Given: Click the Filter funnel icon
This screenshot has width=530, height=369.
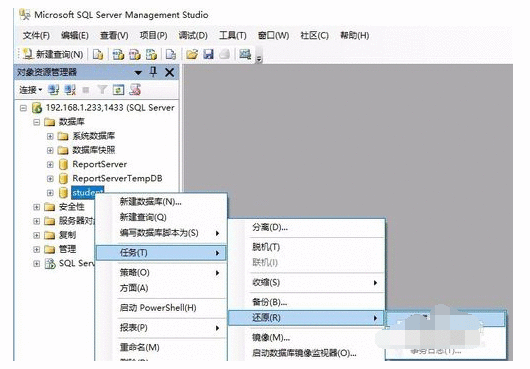Looking at the screenshot, I should point(102,90).
